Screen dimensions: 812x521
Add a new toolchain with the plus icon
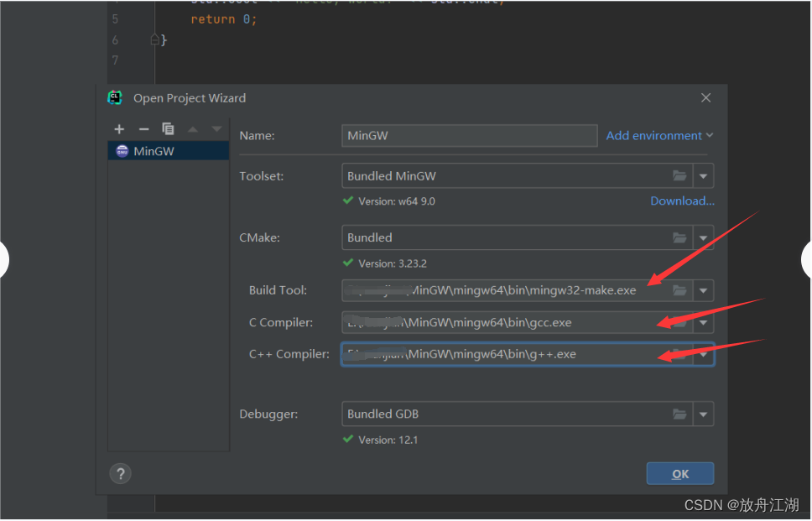click(x=118, y=128)
